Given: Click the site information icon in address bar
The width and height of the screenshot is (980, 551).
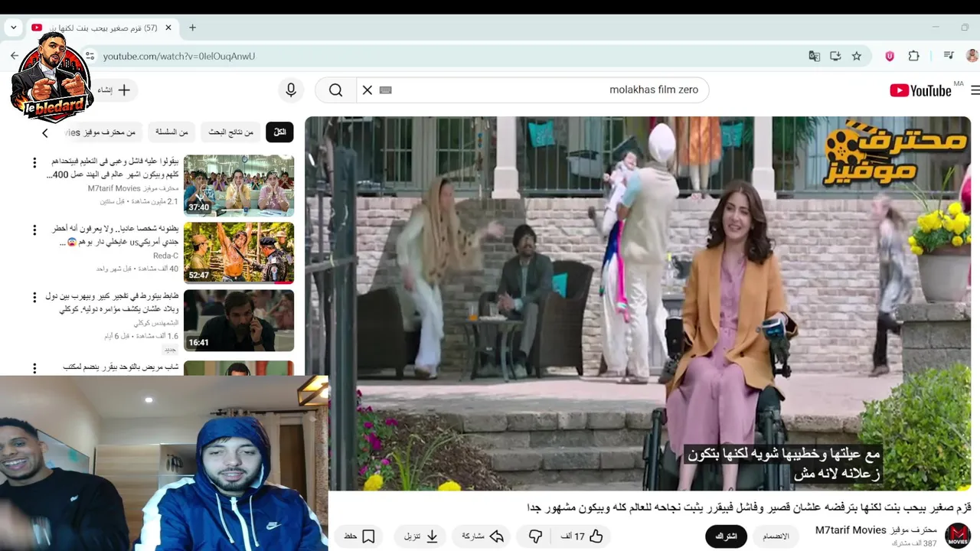Looking at the screenshot, I should click(x=90, y=56).
